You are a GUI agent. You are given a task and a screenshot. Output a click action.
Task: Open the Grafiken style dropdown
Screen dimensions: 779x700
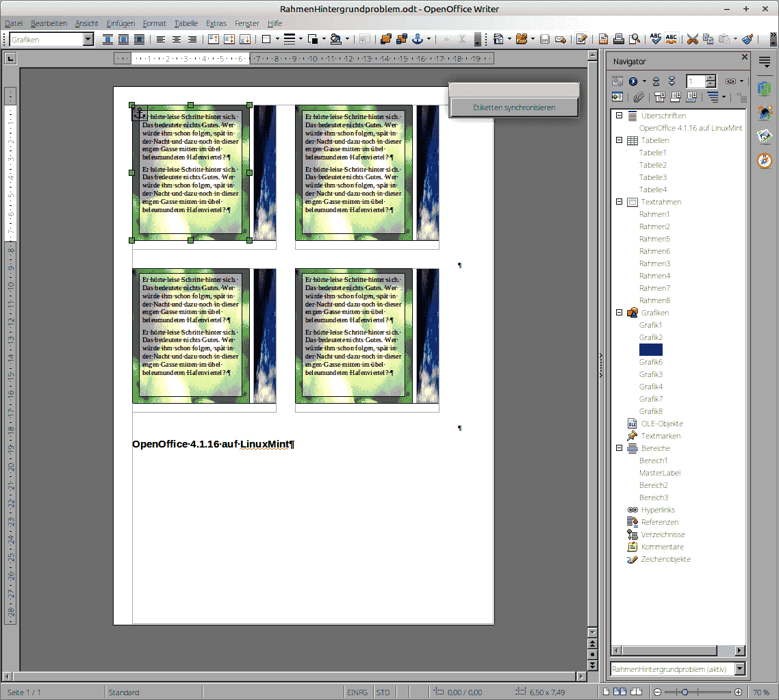coord(88,39)
